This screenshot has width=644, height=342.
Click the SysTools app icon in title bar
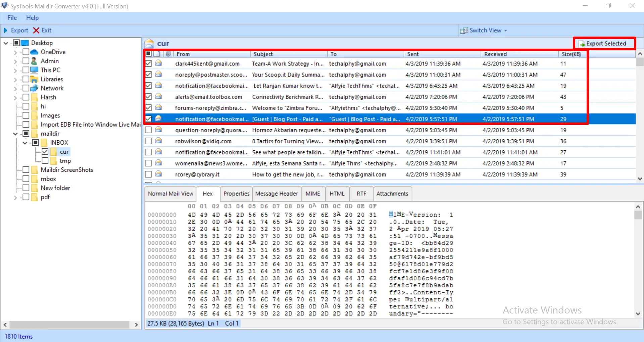click(x=5, y=6)
